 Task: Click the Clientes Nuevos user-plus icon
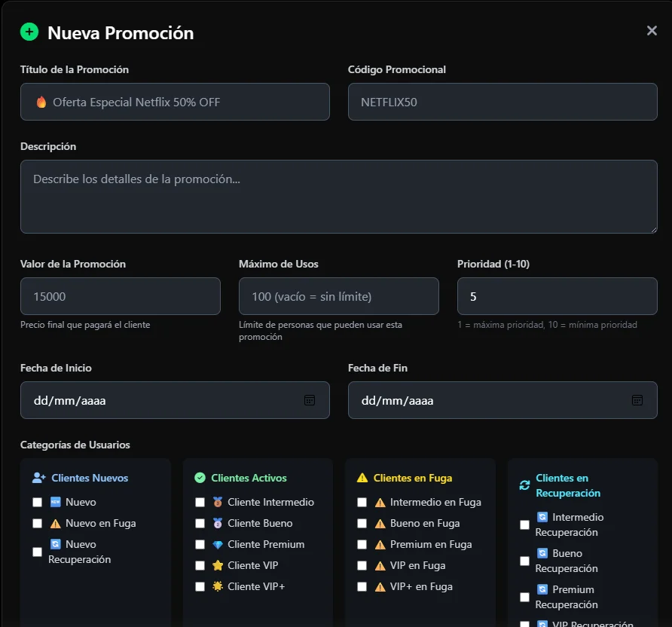point(38,478)
